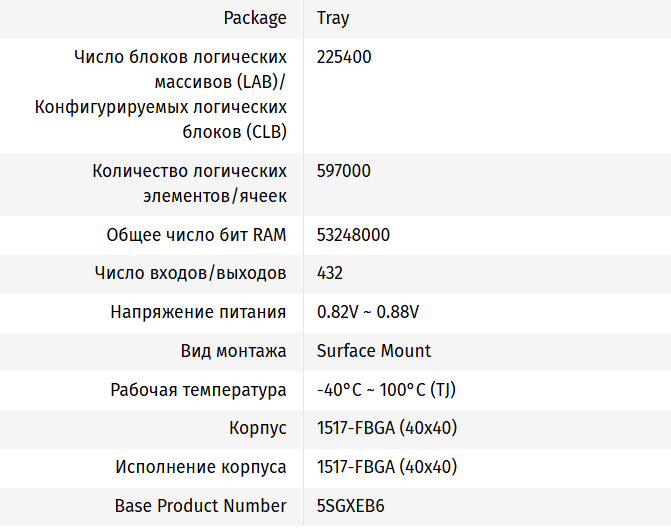This screenshot has width=671, height=528.
Task: Select the 597000 logic elements value
Action: click(344, 171)
